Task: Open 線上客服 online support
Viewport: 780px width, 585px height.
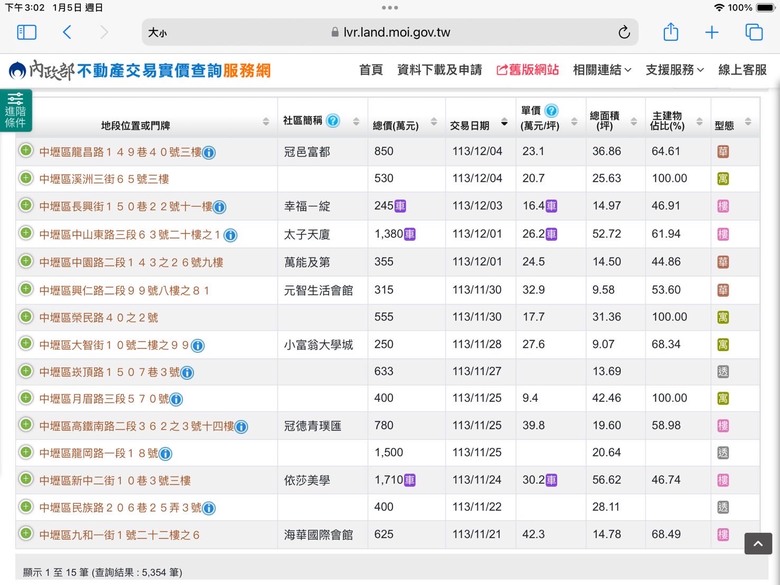Action: click(x=742, y=70)
